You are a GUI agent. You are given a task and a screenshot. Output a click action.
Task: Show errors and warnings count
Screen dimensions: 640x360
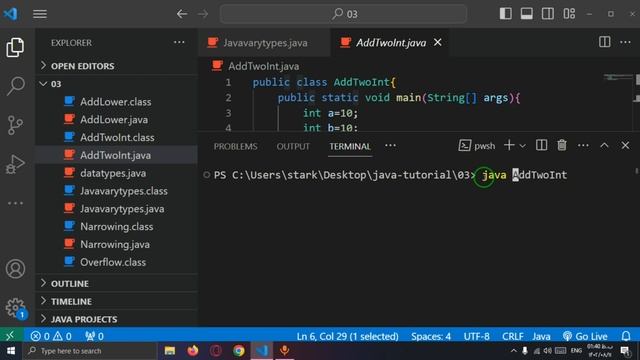51,336
